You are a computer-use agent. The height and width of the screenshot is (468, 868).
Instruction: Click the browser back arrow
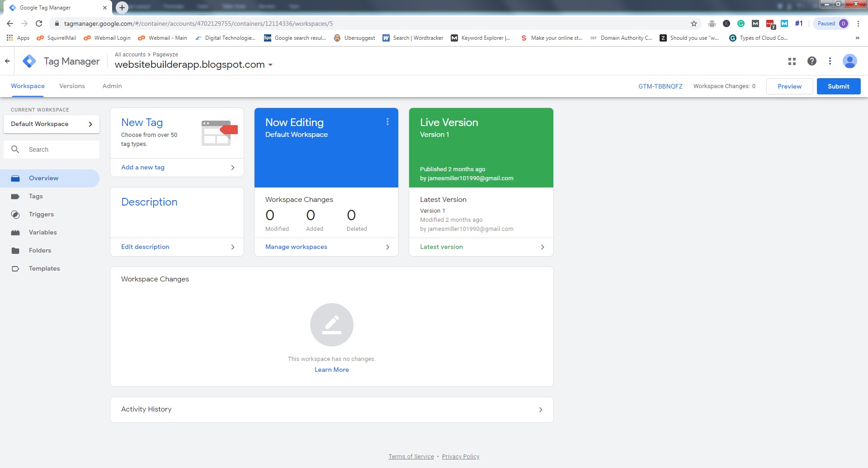10,23
